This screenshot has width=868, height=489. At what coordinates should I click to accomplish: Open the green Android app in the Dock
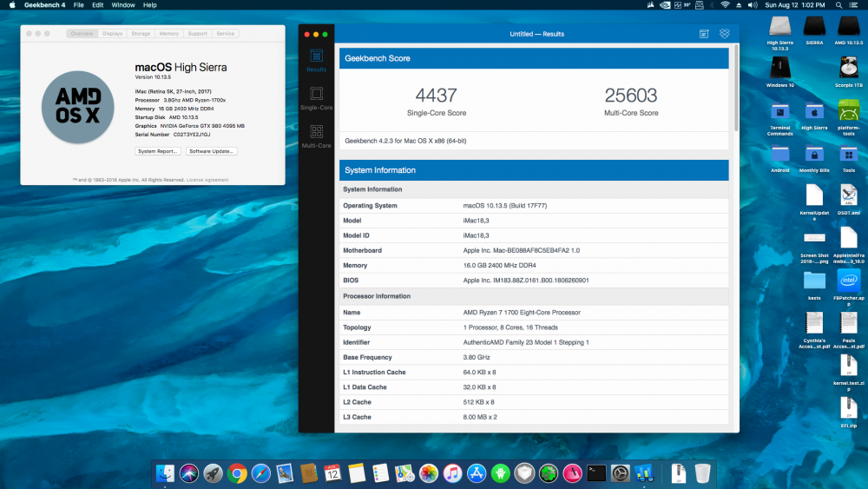coord(501,473)
